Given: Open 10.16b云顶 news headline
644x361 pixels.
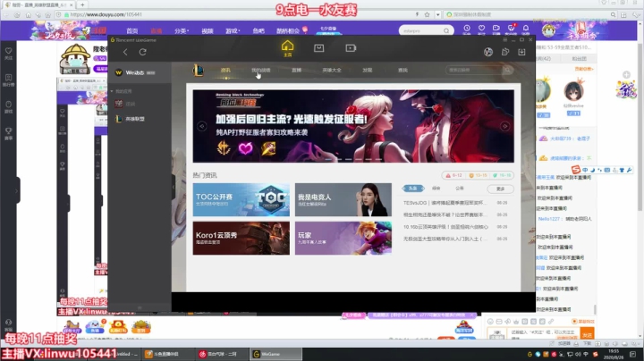Looking at the screenshot, I should pos(445,226).
